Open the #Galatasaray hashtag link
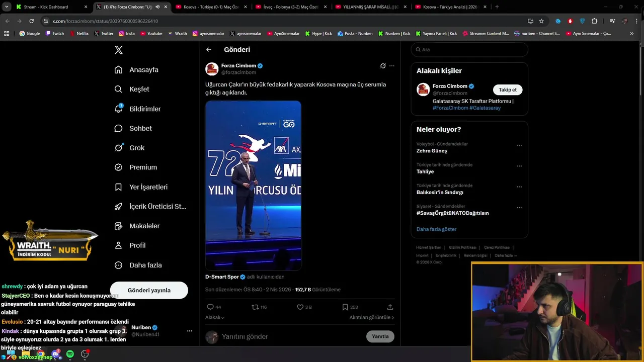Screen dimensions: 644x362 pyautogui.click(x=485, y=108)
